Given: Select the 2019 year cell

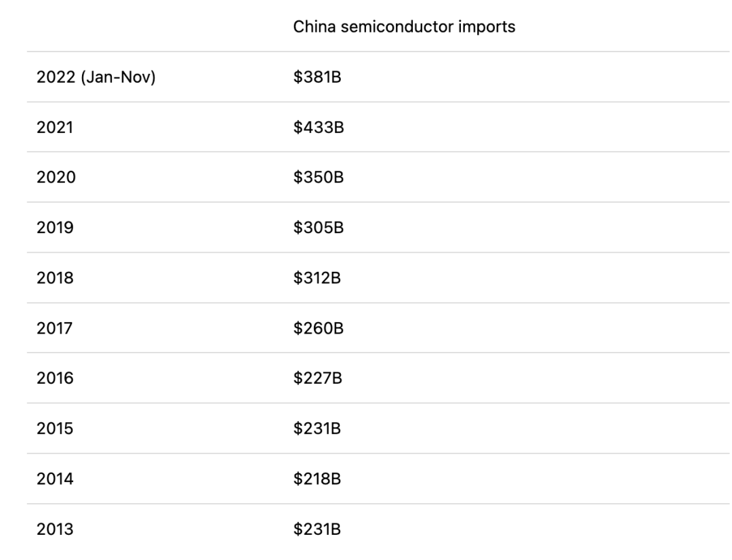Looking at the screenshot, I should [x=55, y=227].
